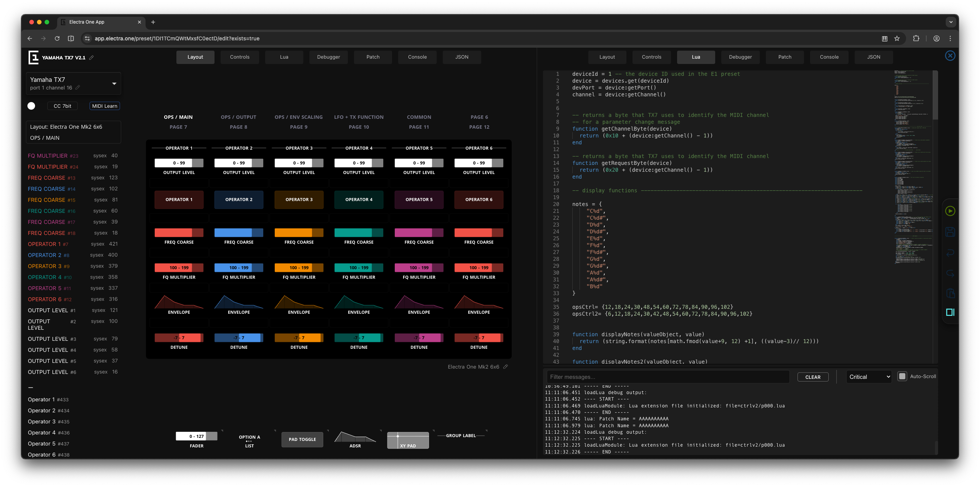Toggle the Auto-Scroll checkbox
Viewport: 980px width, 487px height.
pyautogui.click(x=902, y=376)
